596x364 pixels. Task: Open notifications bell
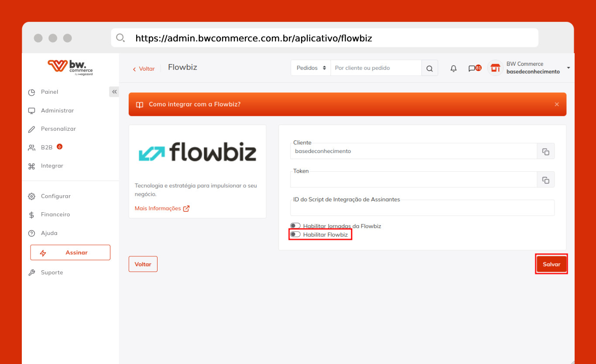(454, 68)
